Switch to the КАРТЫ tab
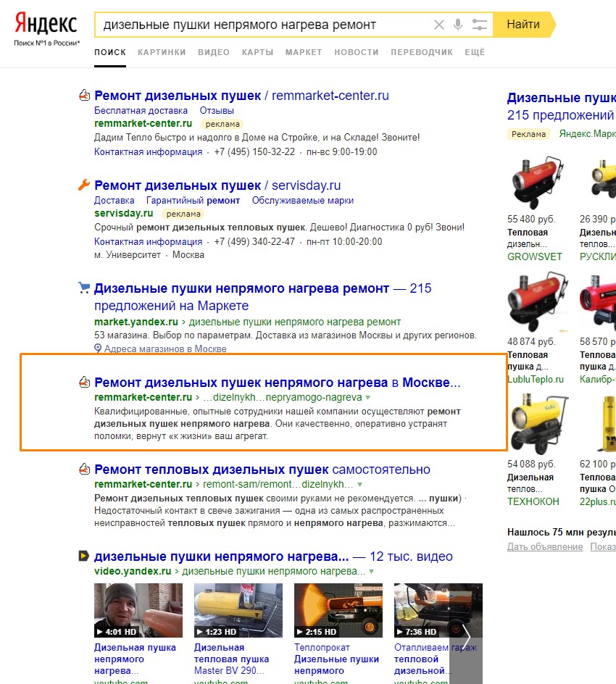The width and height of the screenshot is (616, 684). 258,52
